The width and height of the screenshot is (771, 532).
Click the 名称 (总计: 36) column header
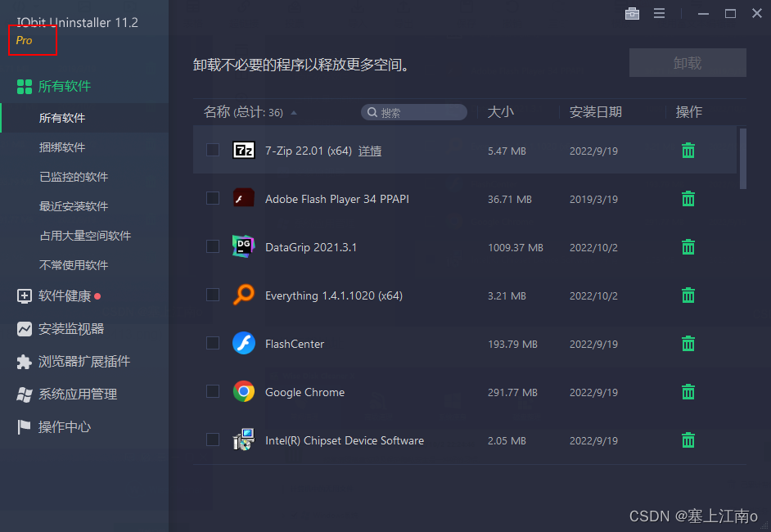[243, 112]
